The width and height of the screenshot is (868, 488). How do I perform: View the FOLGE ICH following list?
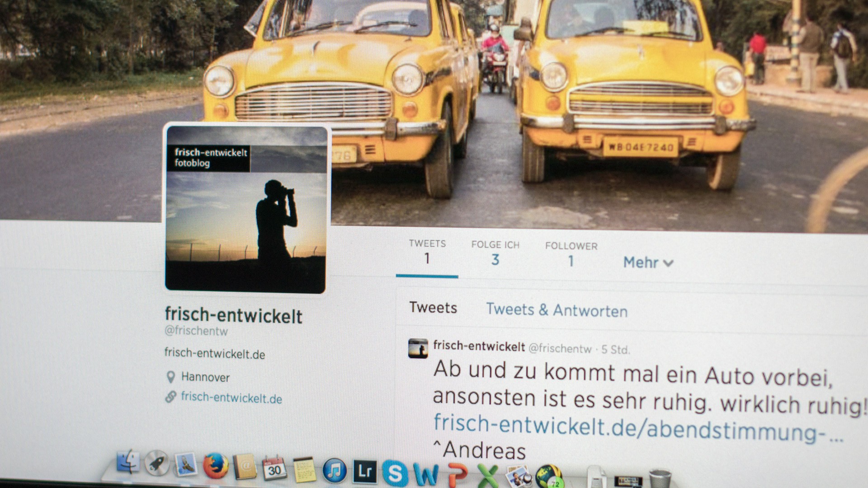[x=495, y=253]
